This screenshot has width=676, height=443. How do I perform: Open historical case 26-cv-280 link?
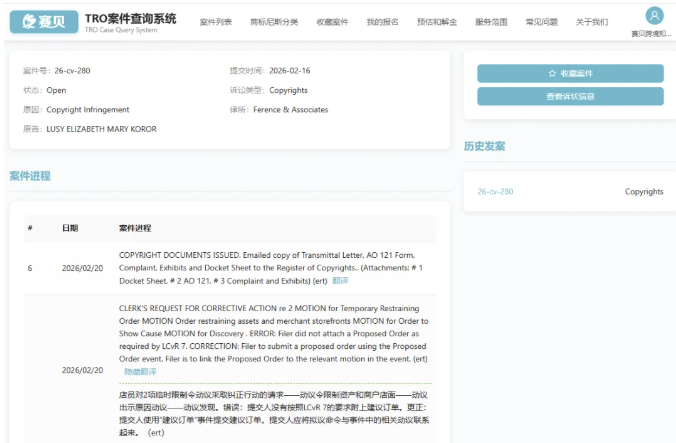coord(495,191)
